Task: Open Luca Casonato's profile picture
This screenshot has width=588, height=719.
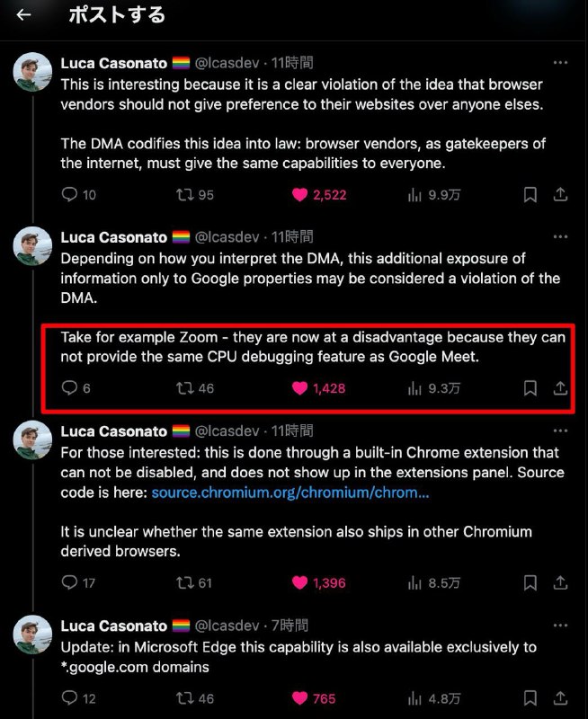Action: tap(31, 71)
